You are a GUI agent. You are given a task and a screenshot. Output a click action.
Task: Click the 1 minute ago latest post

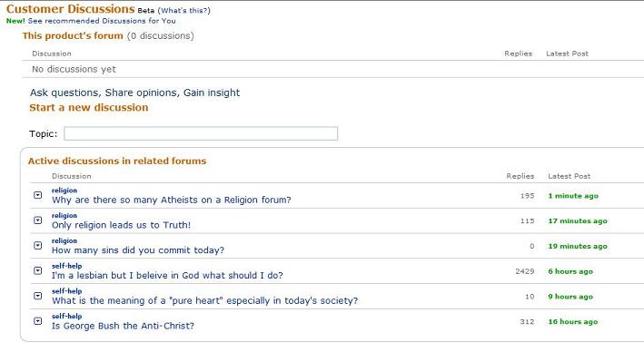click(x=573, y=196)
